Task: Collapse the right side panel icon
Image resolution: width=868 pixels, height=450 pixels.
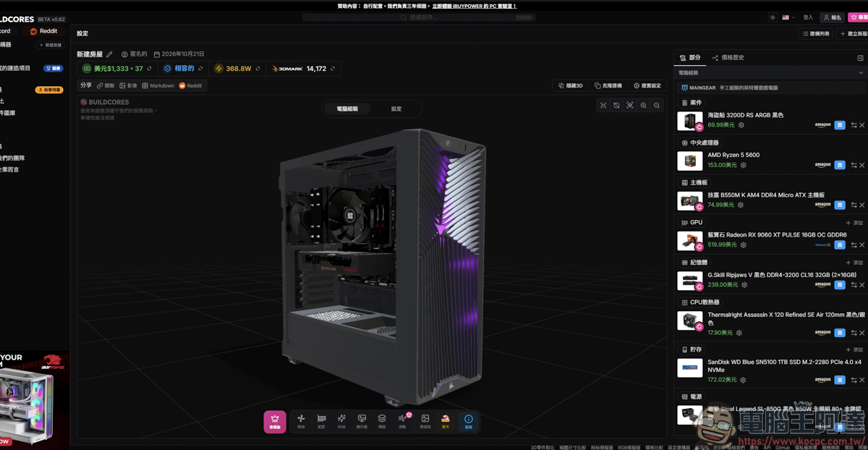Action: pos(860,58)
